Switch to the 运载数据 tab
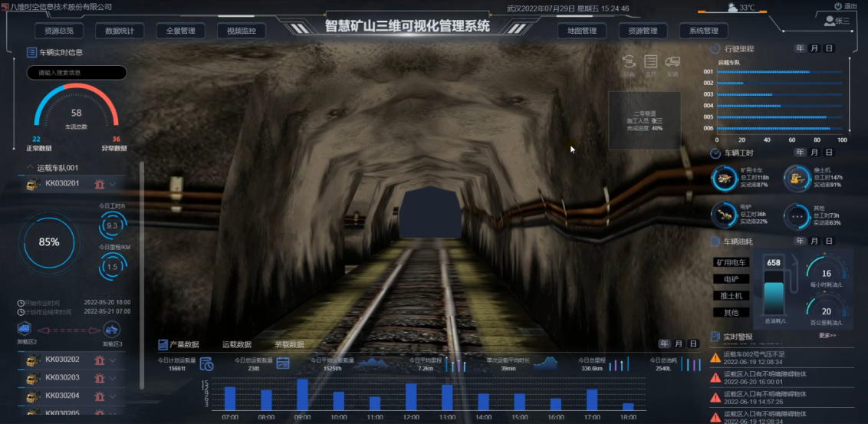The height and width of the screenshot is (424, 868). pyautogui.click(x=237, y=345)
